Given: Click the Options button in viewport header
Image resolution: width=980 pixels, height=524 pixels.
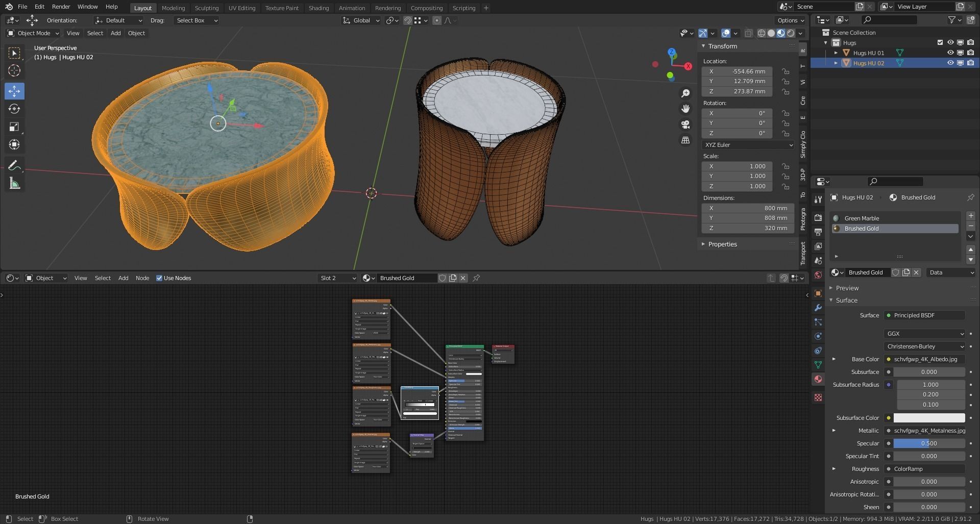Looking at the screenshot, I should coord(791,20).
